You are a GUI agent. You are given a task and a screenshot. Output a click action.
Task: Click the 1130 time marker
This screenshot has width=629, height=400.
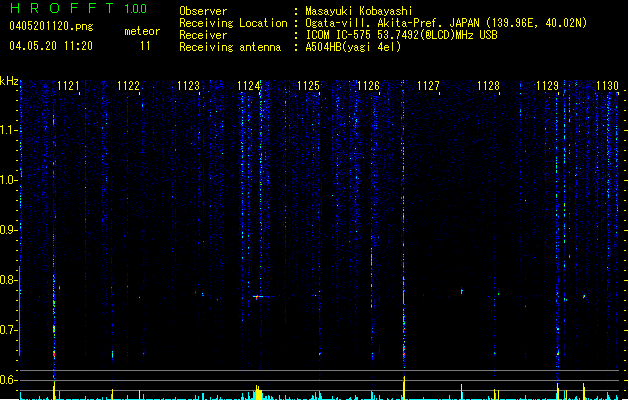tap(607, 86)
